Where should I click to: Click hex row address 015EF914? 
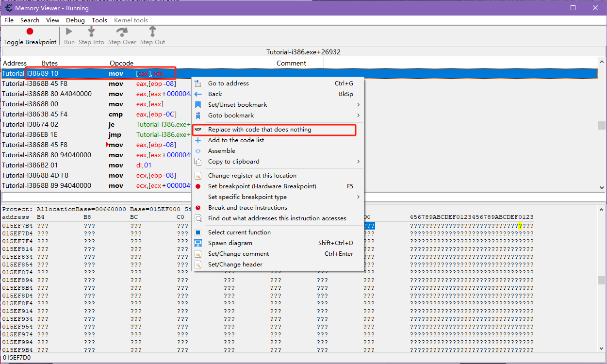[x=17, y=311]
